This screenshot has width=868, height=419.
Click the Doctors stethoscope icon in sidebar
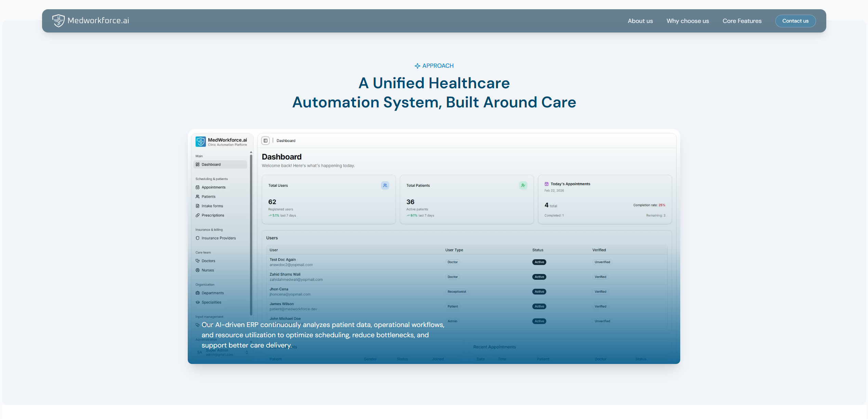point(197,261)
